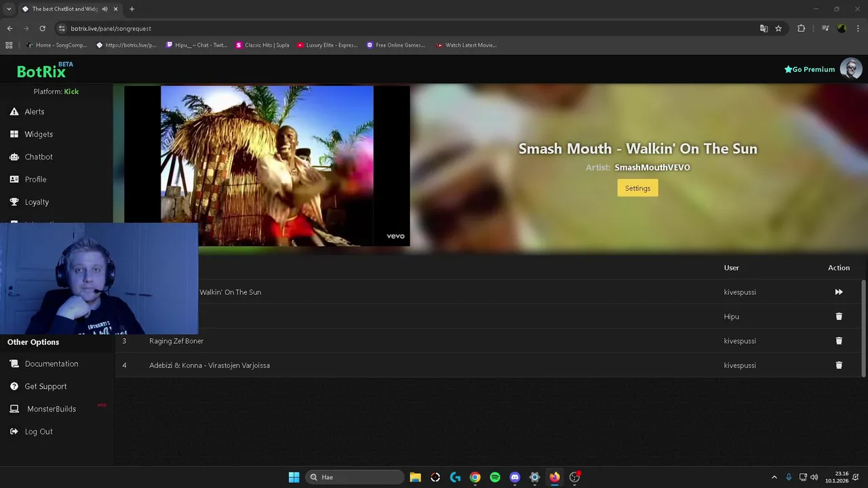Bookmark this page with the star

click(778, 28)
